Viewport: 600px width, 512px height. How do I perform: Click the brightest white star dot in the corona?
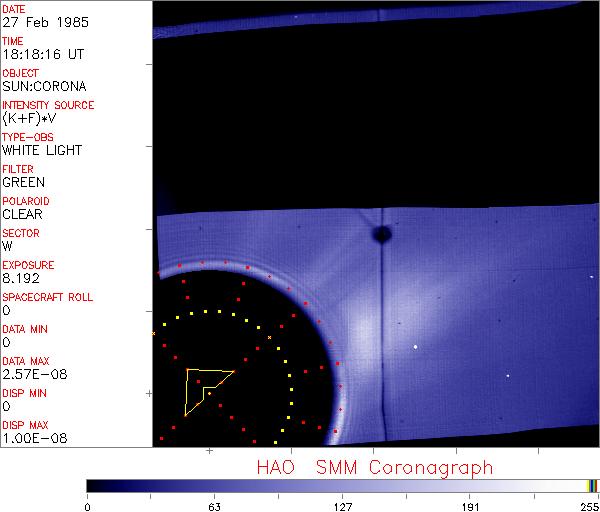click(415, 347)
